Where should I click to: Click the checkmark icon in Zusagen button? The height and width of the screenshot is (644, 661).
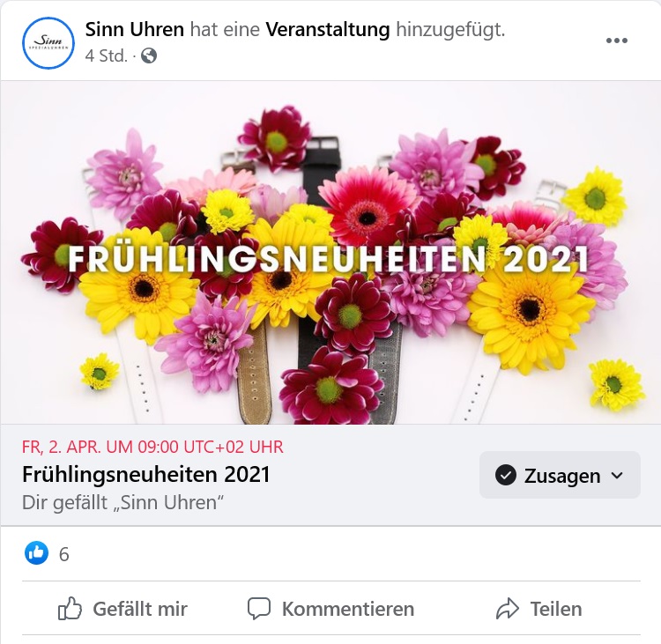coord(506,476)
